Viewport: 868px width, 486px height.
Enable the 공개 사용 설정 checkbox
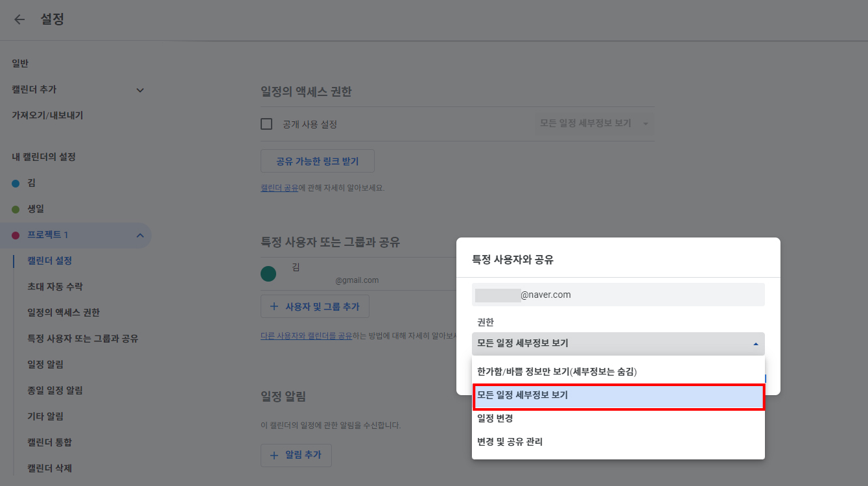tap(266, 124)
